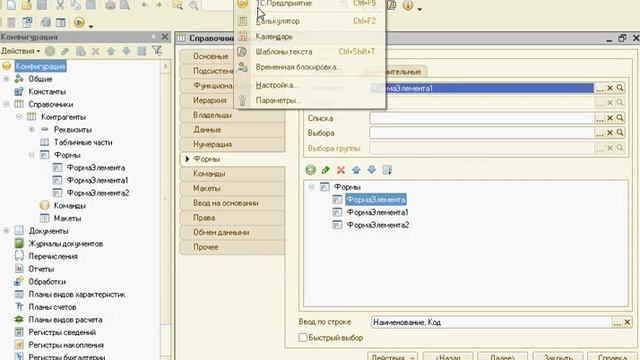Enable the Быстрый выбор checkbox
The image size is (640, 360).
click(303, 338)
